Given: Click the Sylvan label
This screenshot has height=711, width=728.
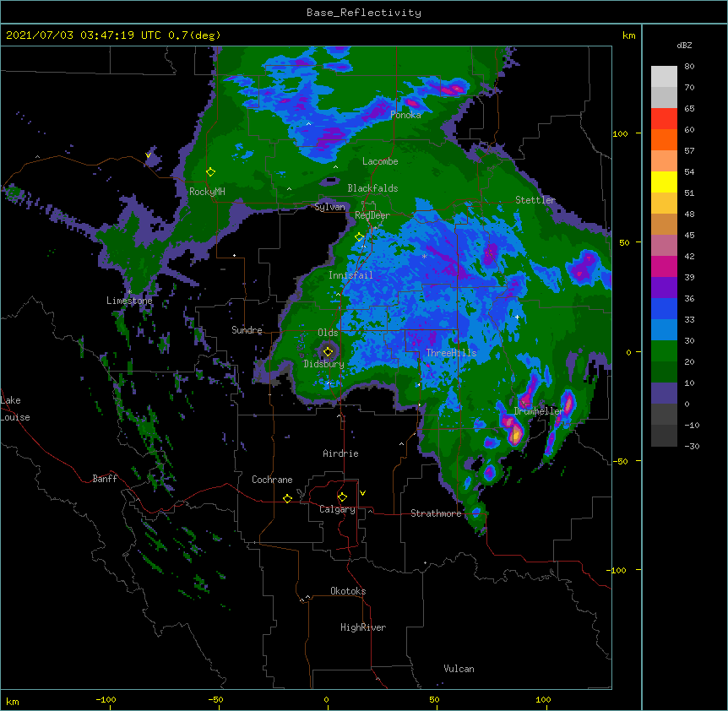Looking at the screenshot, I should click(x=329, y=207).
